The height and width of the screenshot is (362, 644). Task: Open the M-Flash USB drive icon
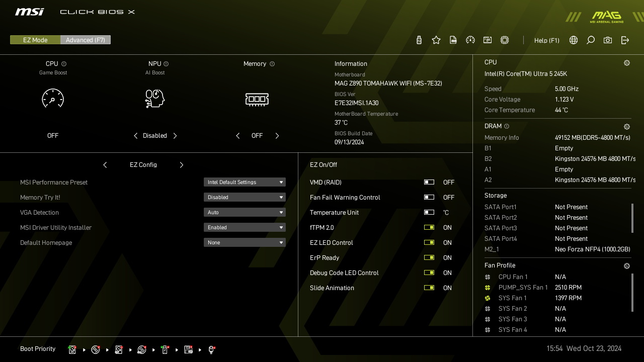click(419, 40)
